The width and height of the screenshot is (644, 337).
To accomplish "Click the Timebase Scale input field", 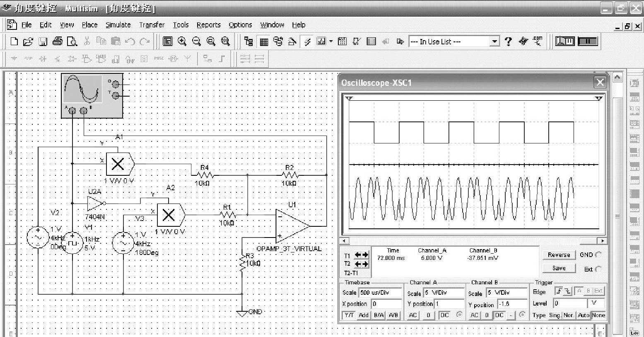I will point(380,293).
